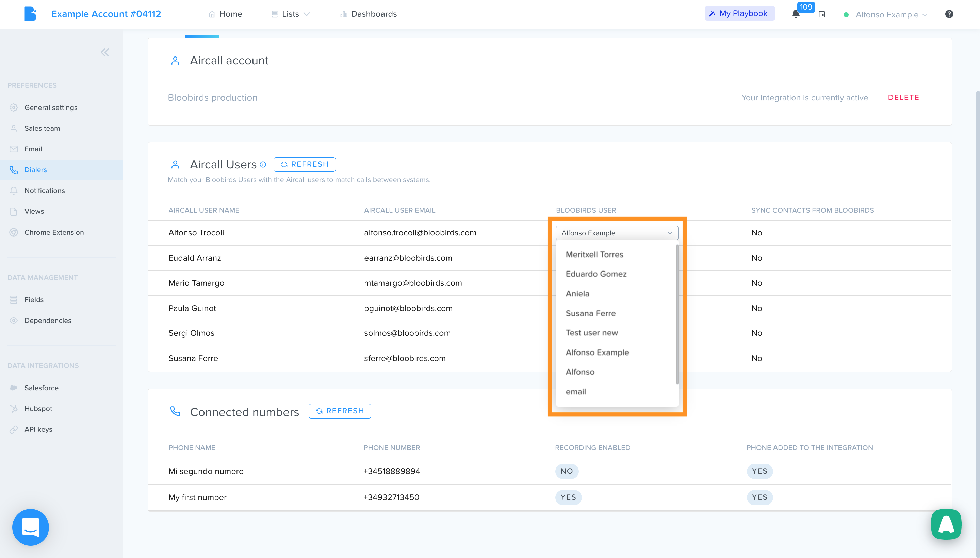Choose Aniela from the dropdown
Viewport: 980px width, 558px height.
[577, 294]
